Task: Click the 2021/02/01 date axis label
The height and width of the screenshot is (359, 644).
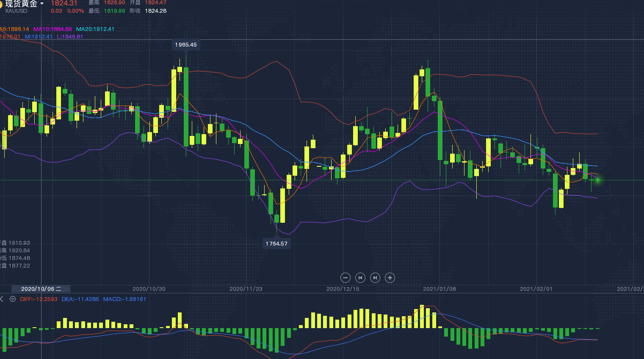Action: [536, 289]
